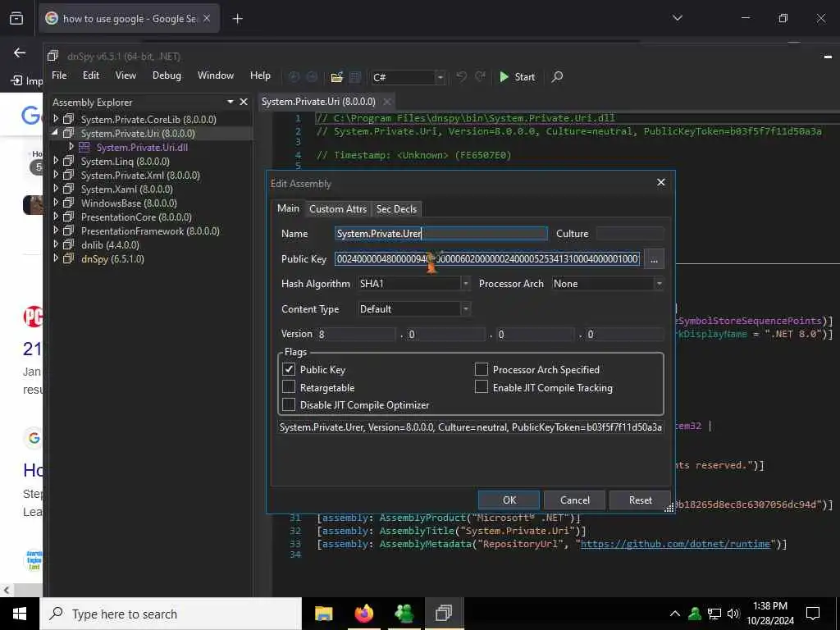Image resolution: width=840 pixels, height=630 pixels.
Task: Open the Window menu
Action: tap(216, 75)
